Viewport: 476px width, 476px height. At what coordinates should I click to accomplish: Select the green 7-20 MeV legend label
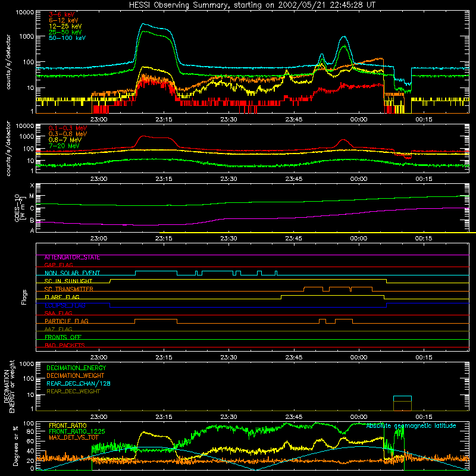point(64,146)
